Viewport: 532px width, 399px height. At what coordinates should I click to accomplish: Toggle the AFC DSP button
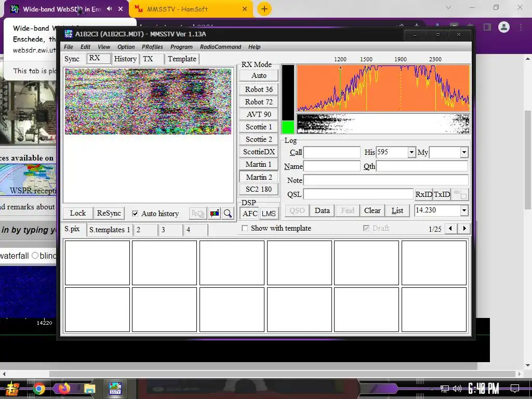(x=250, y=214)
